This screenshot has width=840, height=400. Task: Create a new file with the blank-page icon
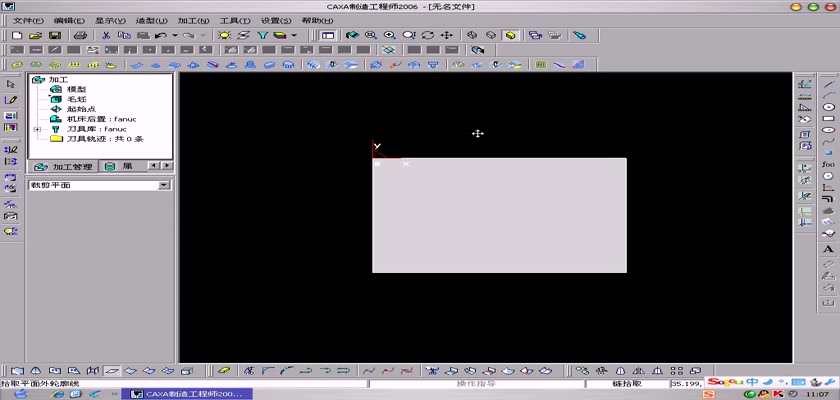coord(17,35)
